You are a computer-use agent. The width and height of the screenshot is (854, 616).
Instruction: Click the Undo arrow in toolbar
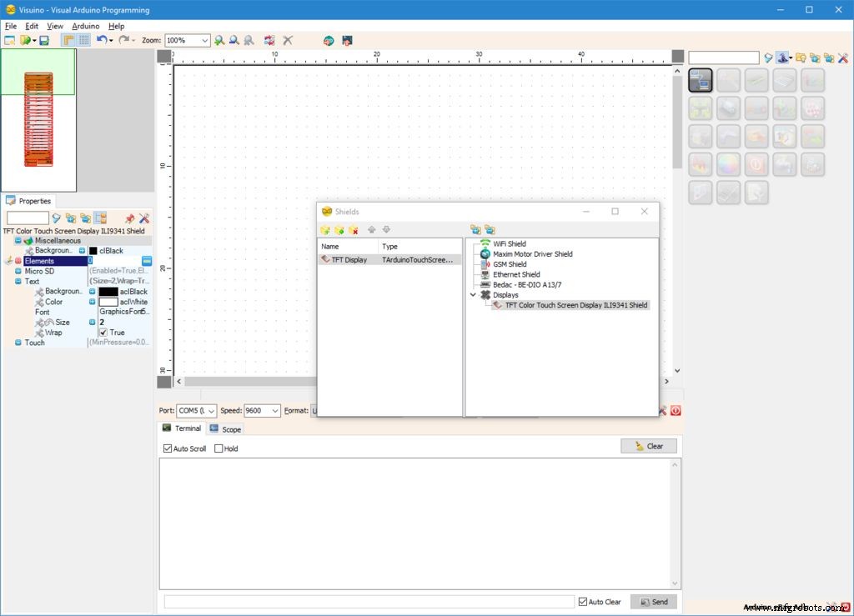coord(101,40)
